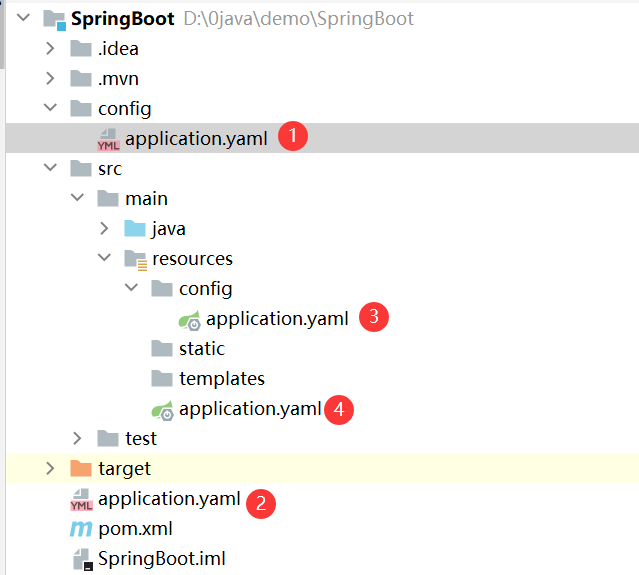The image size is (639, 575).
Task: Collapse the top-level config folder
Action: coord(51,108)
